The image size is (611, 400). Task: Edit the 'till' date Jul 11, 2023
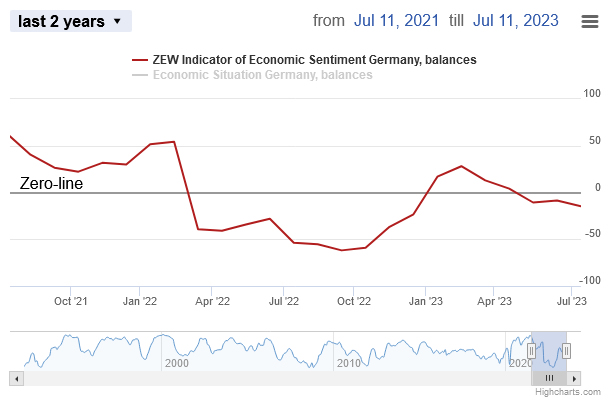[x=517, y=21]
